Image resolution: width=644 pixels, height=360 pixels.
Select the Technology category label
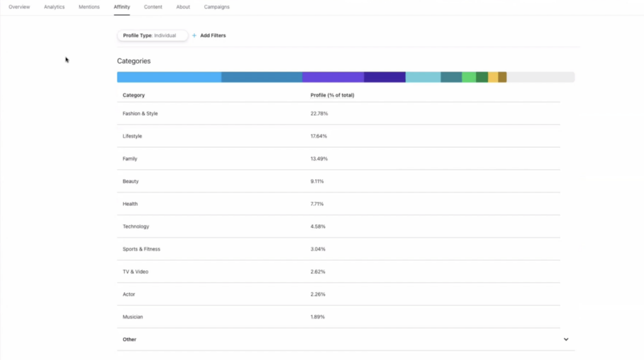point(136,227)
